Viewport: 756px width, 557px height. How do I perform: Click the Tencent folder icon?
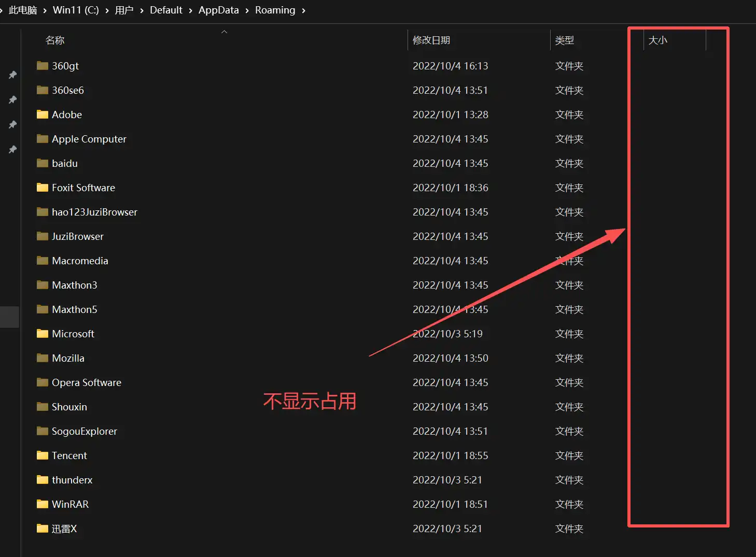[43, 455]
